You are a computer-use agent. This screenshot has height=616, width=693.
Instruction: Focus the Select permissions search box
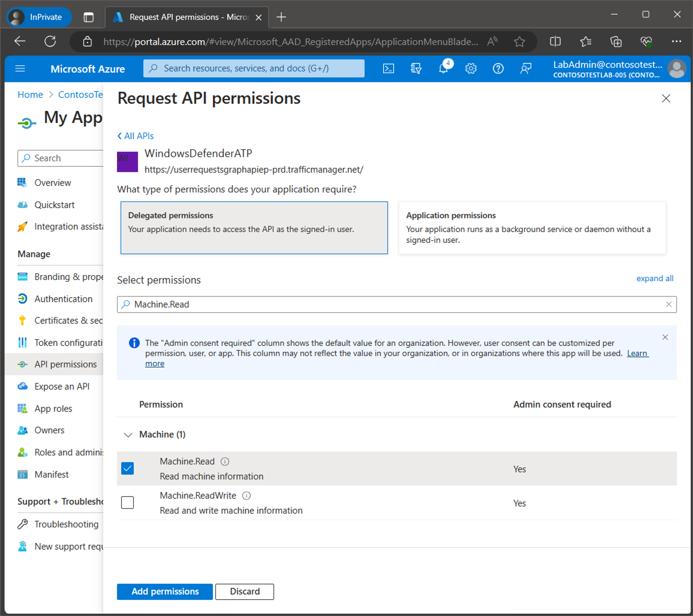click(397, 304)
